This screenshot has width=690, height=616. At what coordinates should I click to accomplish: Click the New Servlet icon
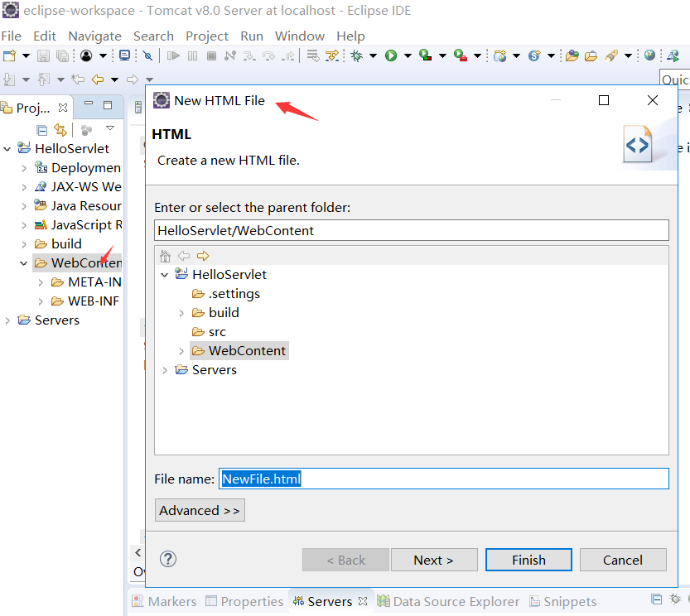click(533, 55)
